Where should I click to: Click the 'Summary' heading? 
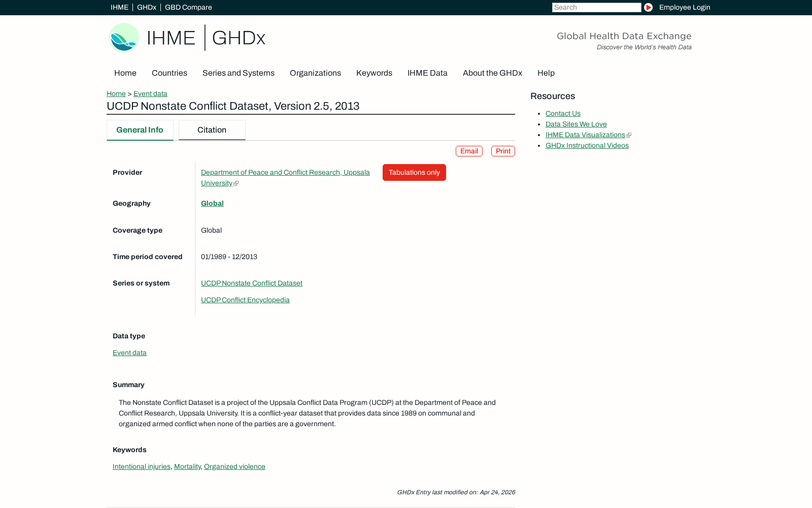128,385
